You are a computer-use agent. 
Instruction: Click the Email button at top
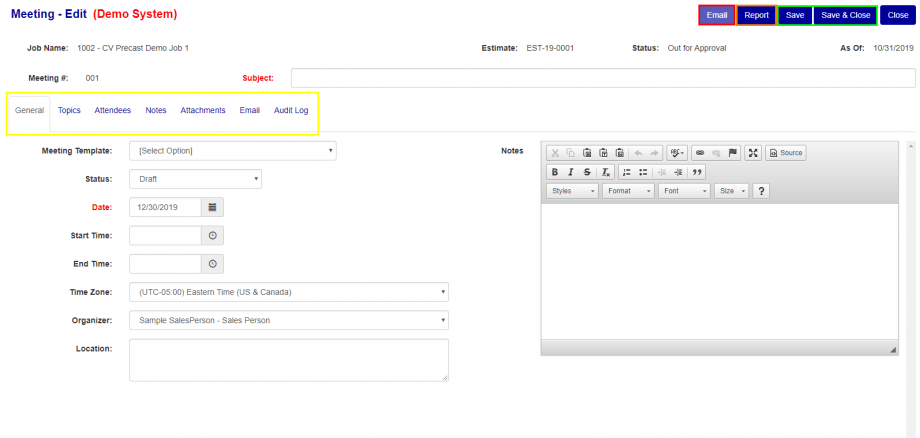pyautogui.click(x=716, y=15)
